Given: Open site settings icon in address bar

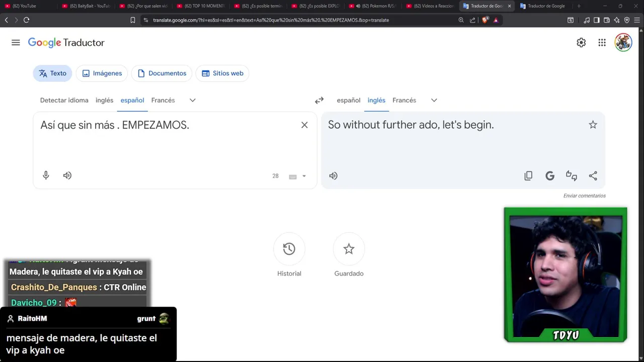Looking at the screenshot, I should click(x=146, y=20).
